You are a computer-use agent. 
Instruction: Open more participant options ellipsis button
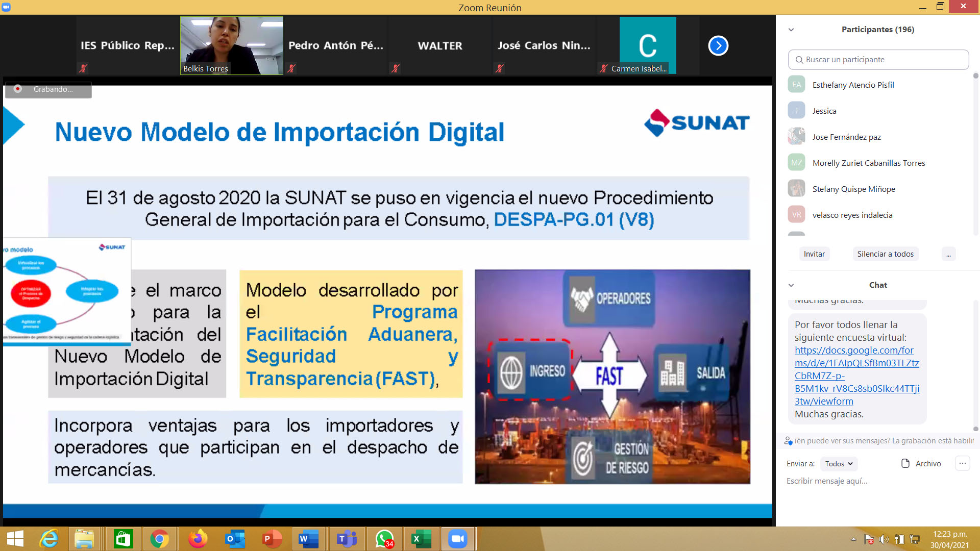point(948,254)
